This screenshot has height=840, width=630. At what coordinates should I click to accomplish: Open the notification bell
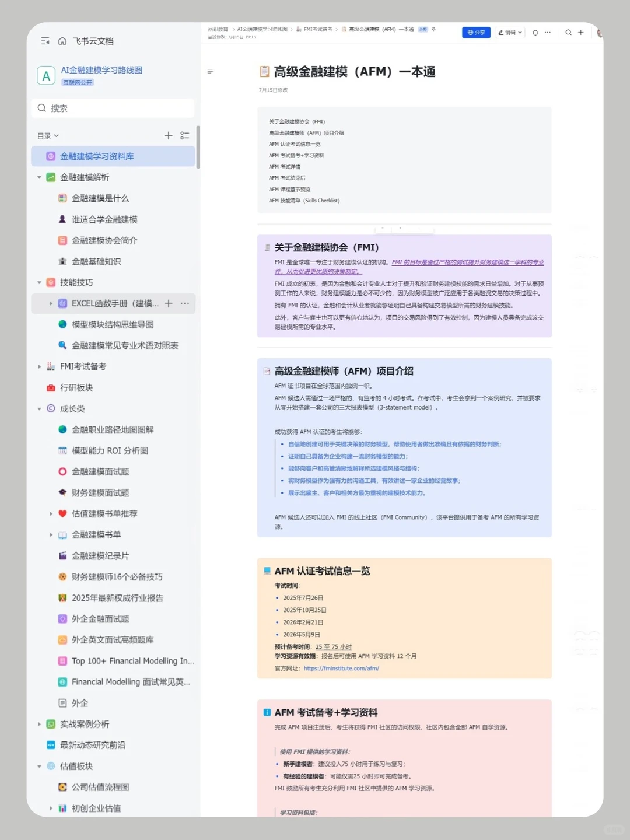tap(535, 33)
